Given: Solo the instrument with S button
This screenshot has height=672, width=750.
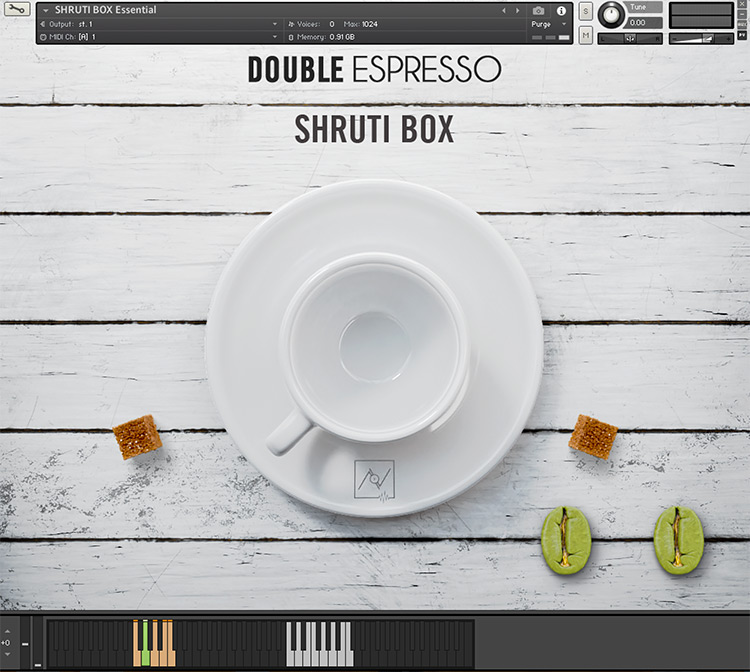Looking at the screenshot, I should click(585, 11).
